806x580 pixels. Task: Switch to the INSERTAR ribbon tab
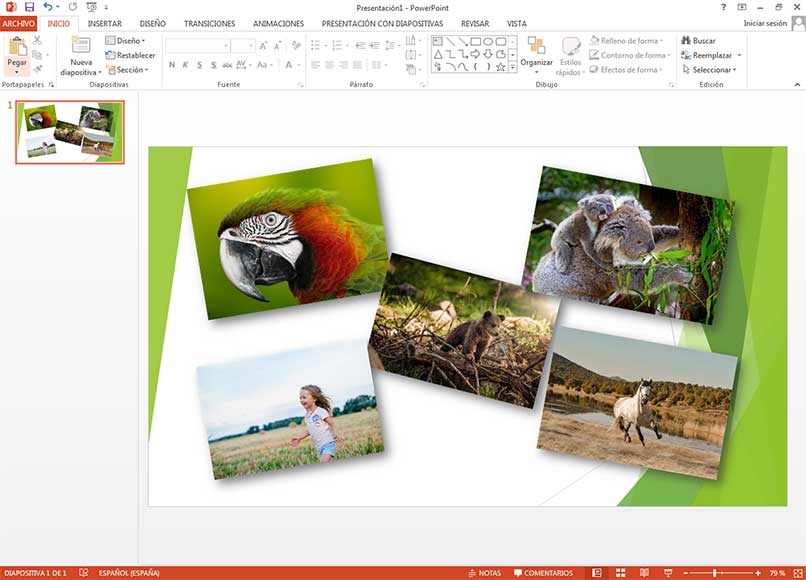point(103,23)
